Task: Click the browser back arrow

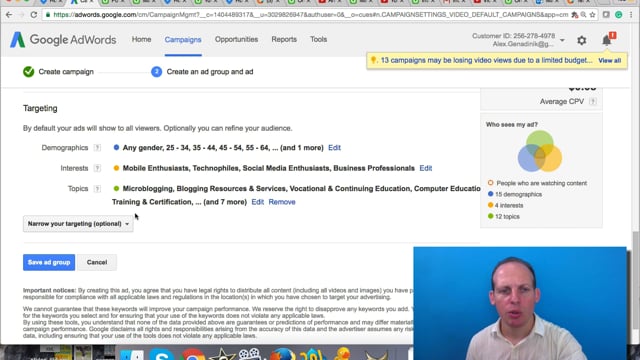Action: (9, 15)
